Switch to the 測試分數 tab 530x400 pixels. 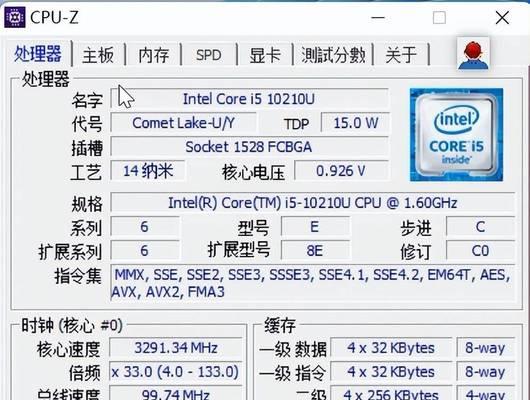(x=333, y=55)
